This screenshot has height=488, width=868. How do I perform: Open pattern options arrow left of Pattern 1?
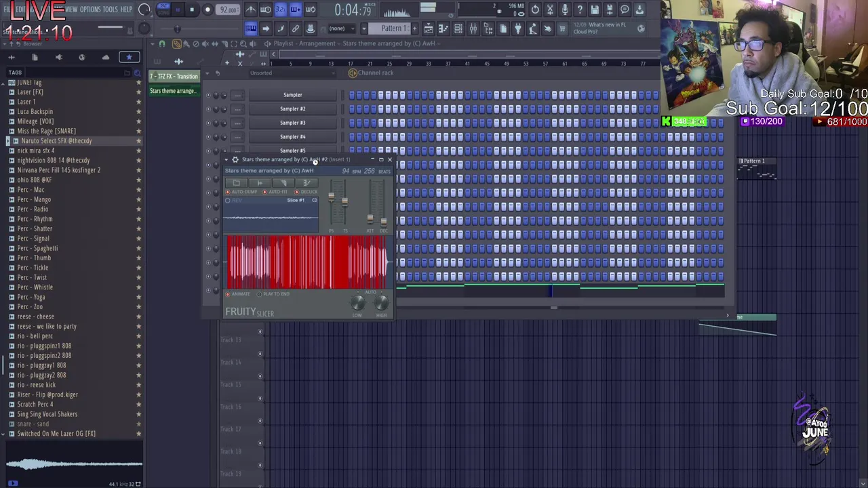364,28
